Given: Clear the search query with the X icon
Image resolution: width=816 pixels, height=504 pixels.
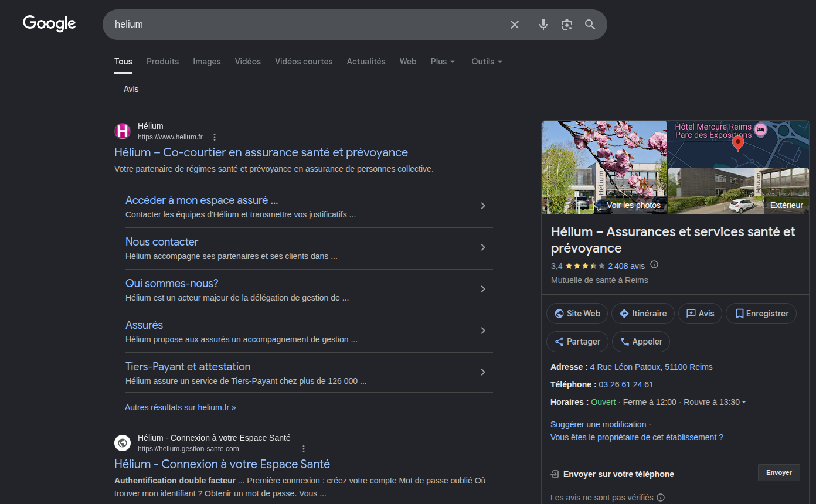Looking at the screenshot, I should [515, 25].
